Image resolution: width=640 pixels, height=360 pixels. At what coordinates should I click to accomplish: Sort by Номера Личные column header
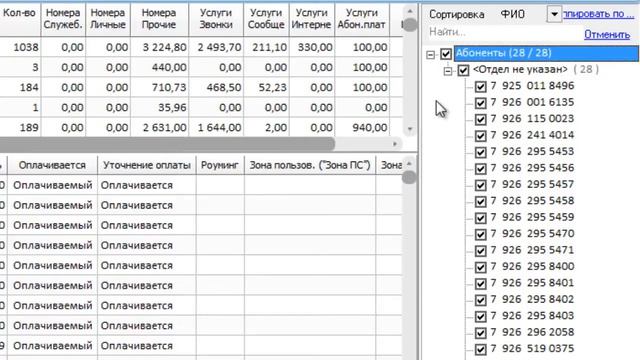click(108, 19)
